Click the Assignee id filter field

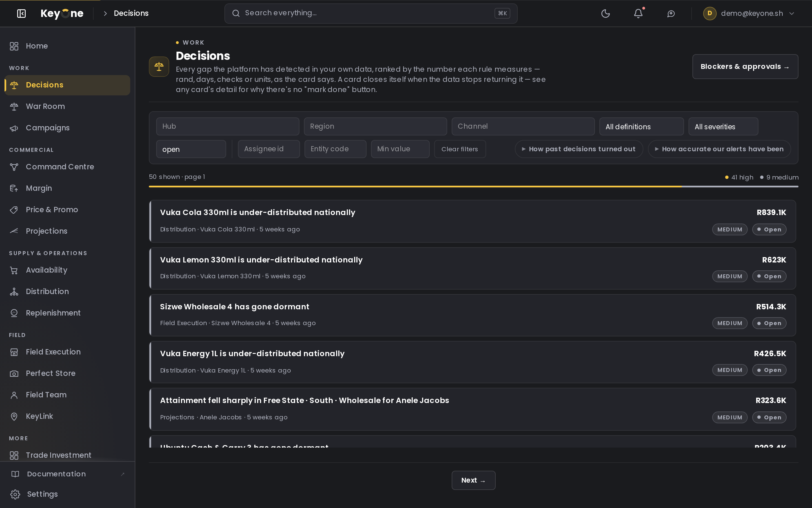click(x=269, y=149)
